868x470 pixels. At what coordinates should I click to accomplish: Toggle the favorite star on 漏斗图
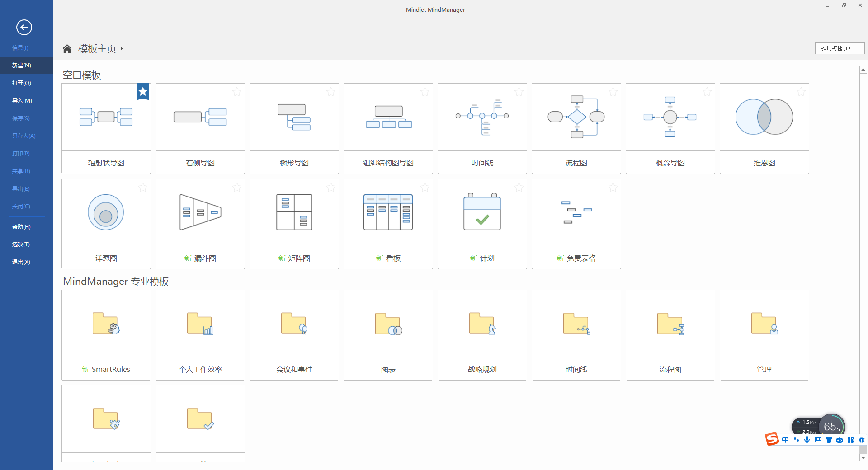(237, 188)
